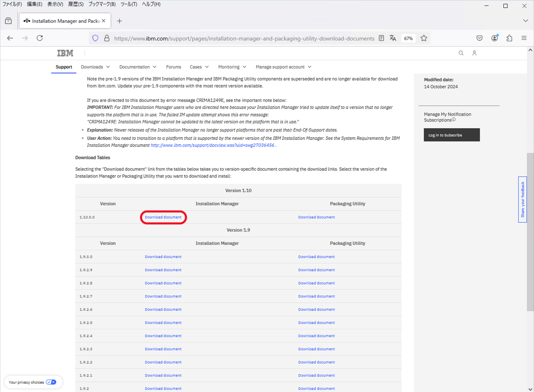Open the swg27036456 docview link
Viewport: 534px width, 392px height.
click(x=212, y=145)
